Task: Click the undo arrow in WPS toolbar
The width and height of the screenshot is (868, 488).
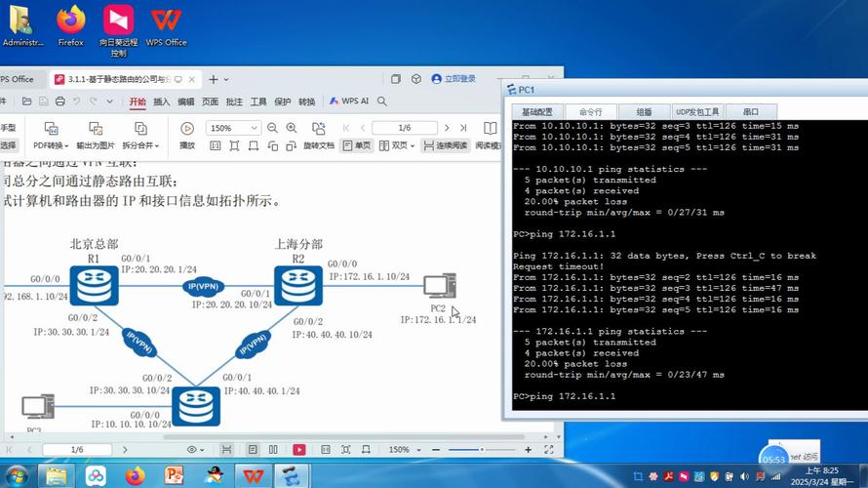Action: coord(77,102)
